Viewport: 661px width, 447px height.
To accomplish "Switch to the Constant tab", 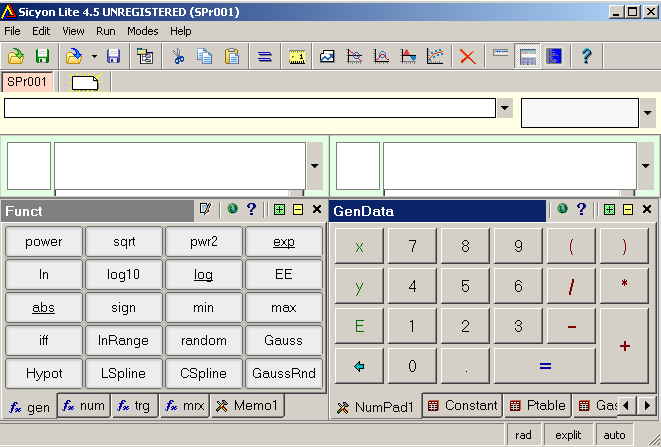I will [x=462, y=406].
